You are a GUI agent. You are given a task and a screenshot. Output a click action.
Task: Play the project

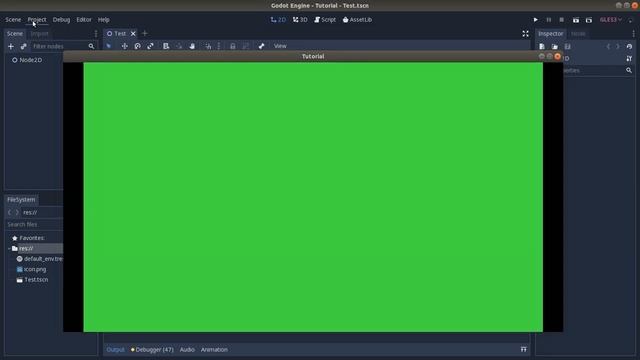[536, 20]
